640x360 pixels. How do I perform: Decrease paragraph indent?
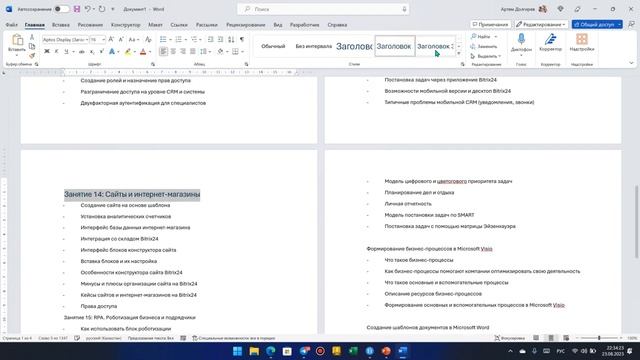(x=211, y=40)
